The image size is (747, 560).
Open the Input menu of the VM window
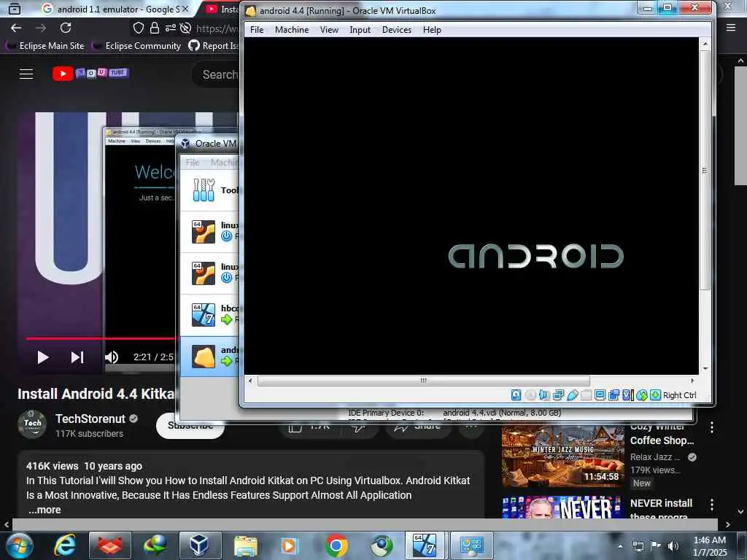[360, 29]
